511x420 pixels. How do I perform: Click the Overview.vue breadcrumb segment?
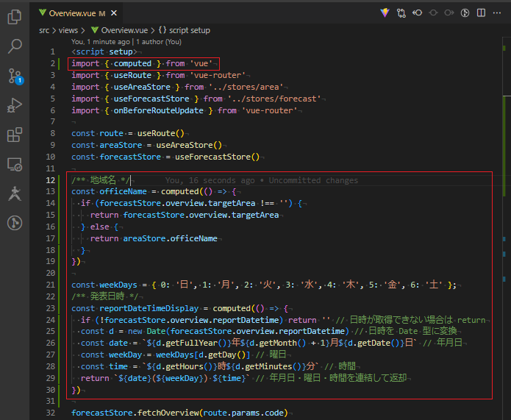pyautogui.click(x=120, y=30)
